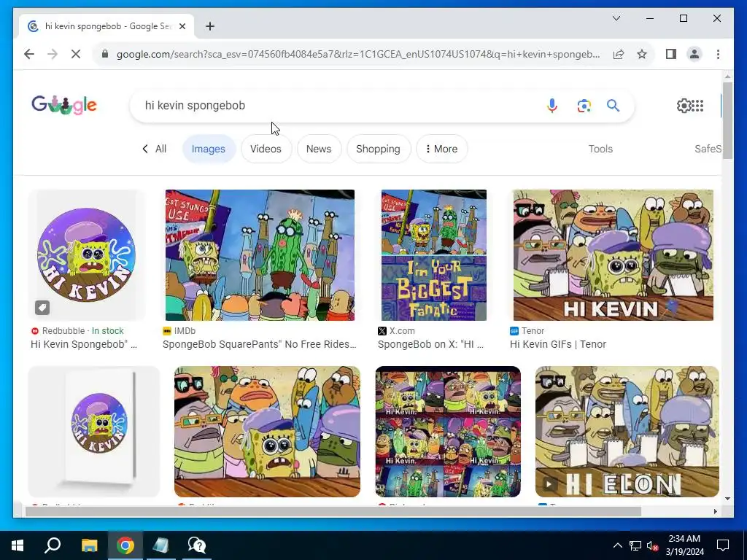Click product tag icon on Redbubble image
Screen dimensions: 747x560
pyautogui.click(x=42, y=308)
